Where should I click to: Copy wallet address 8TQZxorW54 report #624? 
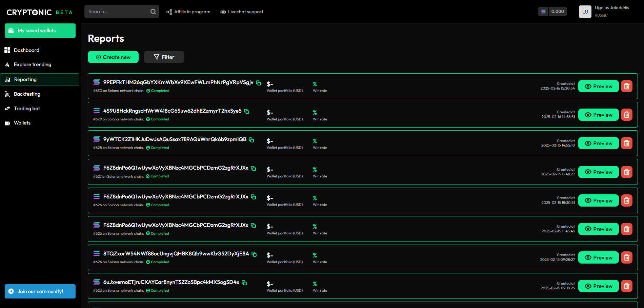(x=254, y=254)
